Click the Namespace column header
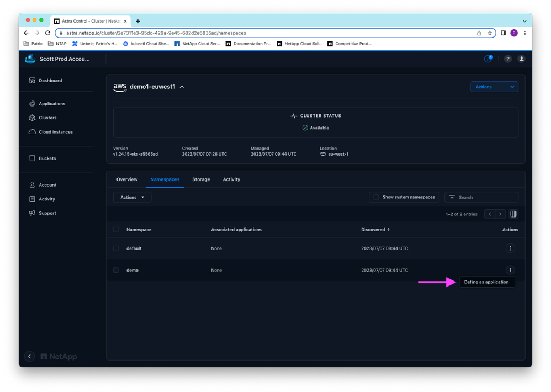Viewport: 551px width, 392px height. (x=139, y=229)
